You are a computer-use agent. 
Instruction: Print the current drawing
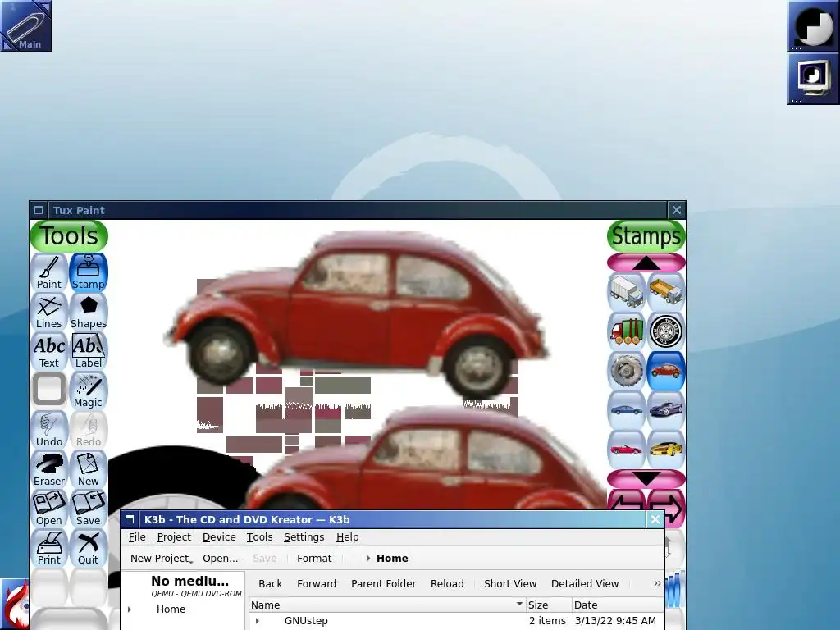tap(48, 548)
